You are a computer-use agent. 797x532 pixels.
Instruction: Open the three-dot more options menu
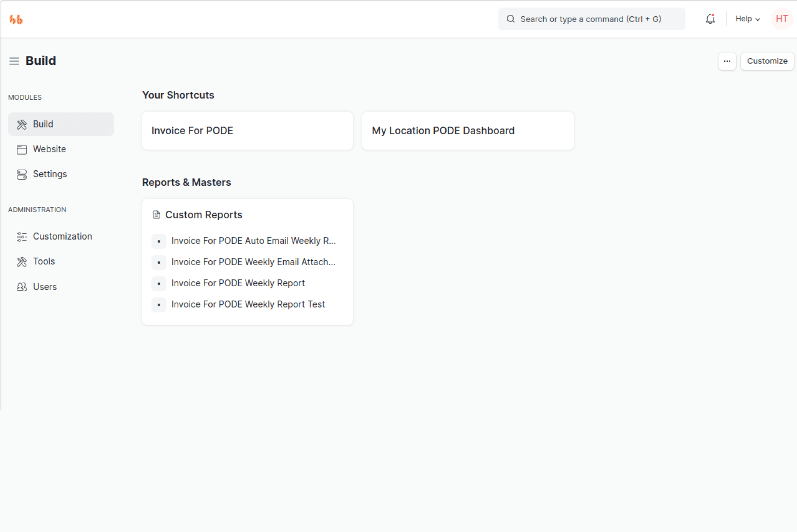tap(727, 61)
